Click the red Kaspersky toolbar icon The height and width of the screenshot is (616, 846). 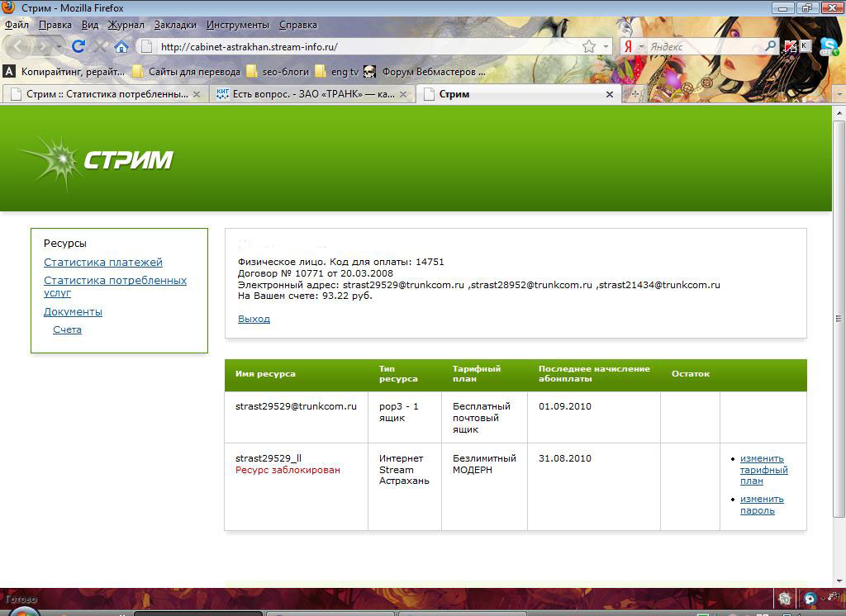click(x=791, y=47)
